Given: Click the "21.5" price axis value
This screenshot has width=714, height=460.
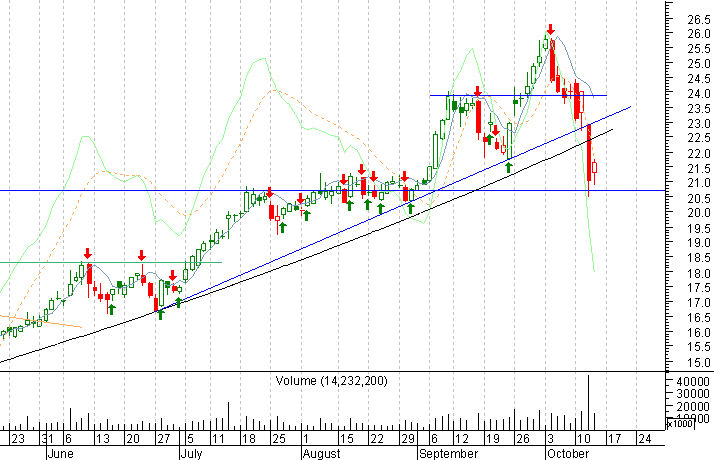Looking at the screenshot, I should click(699, 169).
